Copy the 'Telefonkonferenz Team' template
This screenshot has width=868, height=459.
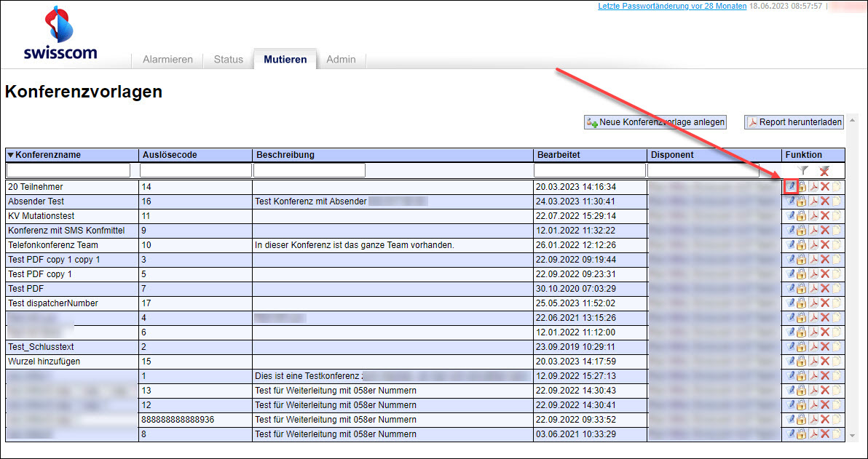[x=837, y=244]
